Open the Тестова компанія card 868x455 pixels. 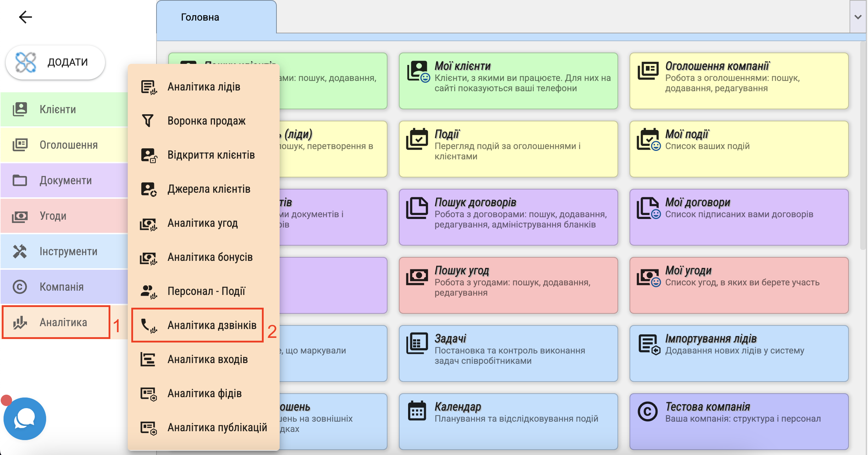pos(739,422)
